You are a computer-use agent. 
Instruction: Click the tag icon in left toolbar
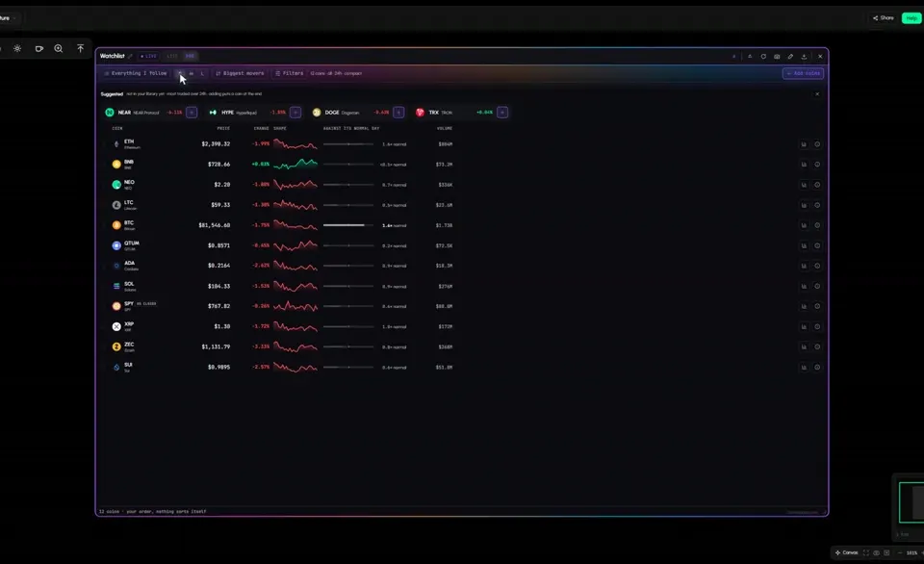(38, 48)
